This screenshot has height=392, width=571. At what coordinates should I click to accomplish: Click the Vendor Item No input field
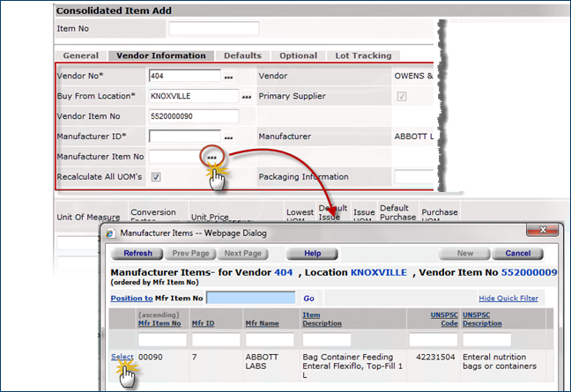pos(194,116)
